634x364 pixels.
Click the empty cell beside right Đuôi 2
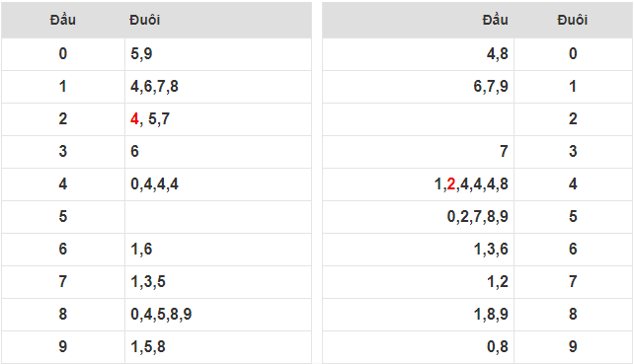(418, 118)
